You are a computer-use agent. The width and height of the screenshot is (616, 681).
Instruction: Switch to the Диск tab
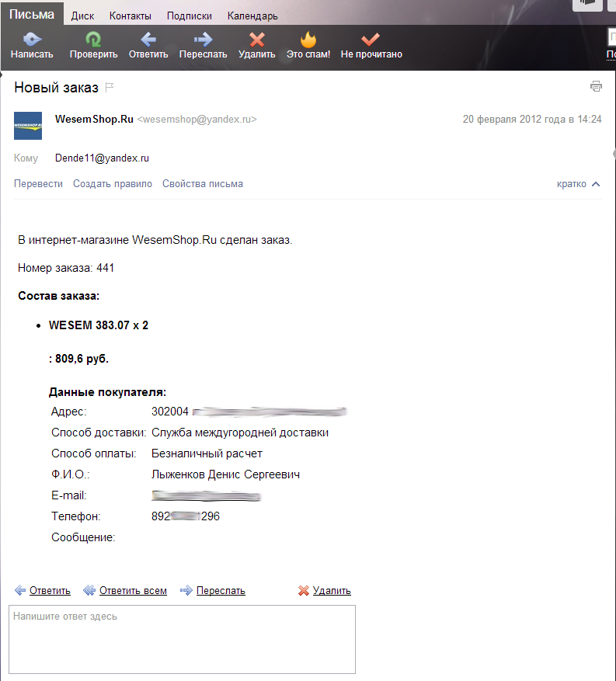pos(82,16)
